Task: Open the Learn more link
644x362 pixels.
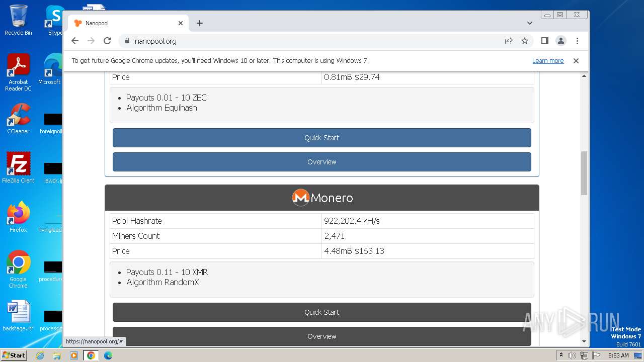Action: pyautogui.click(x=548, y=61)
